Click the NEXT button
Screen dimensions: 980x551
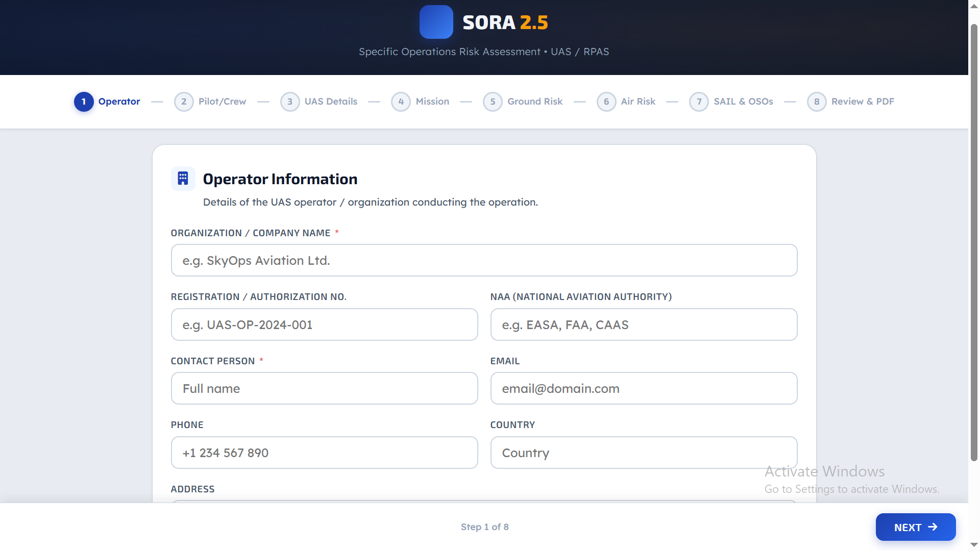(916, 527)
